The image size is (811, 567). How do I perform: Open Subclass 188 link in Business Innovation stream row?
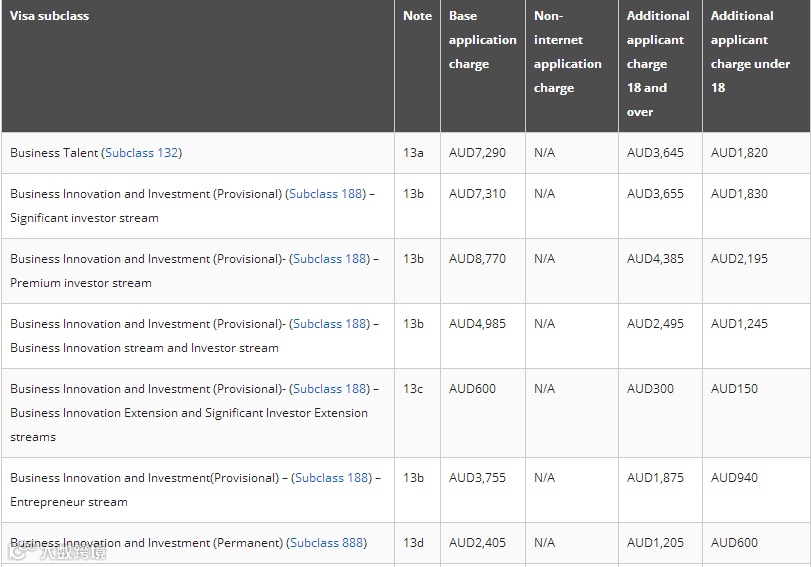[330, 324]
